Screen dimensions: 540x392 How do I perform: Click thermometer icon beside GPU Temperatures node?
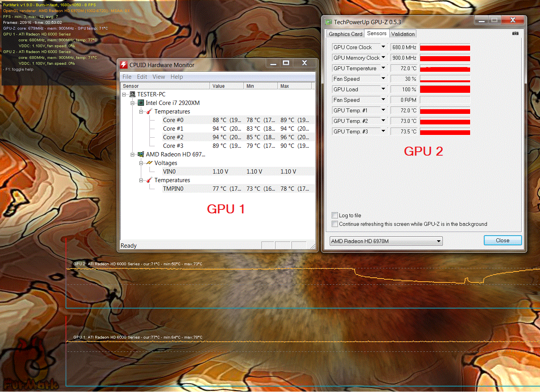(x=149, y=180)
